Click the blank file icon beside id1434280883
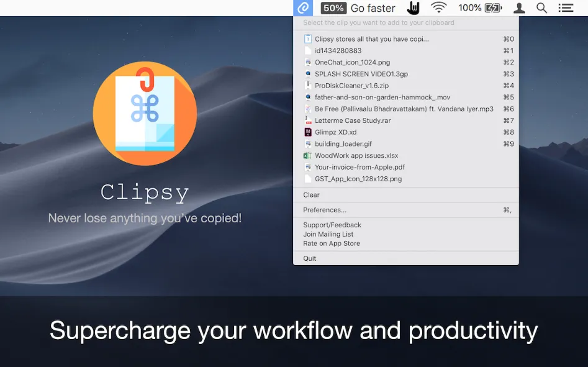588x367 pixels. [x=308, y=50]
